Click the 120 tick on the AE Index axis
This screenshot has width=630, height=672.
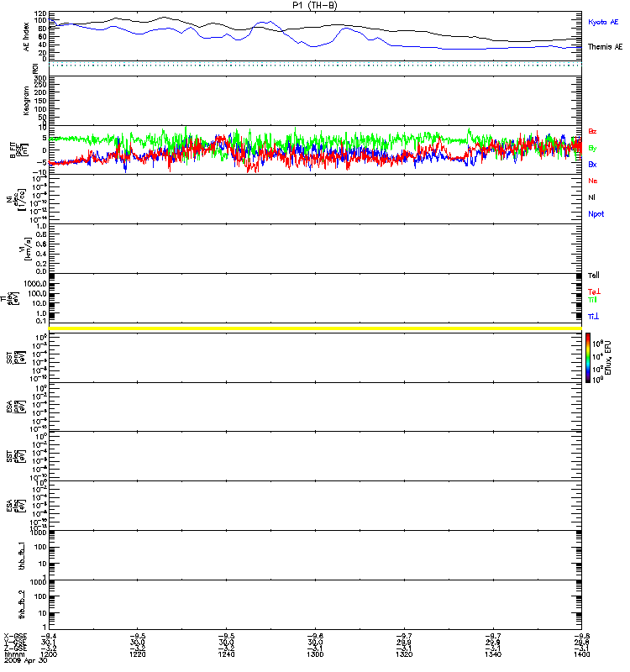40,13
